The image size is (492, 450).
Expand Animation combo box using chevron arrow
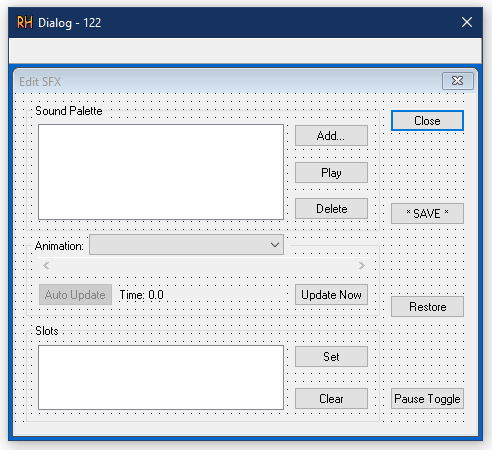[x=275, y=245]
